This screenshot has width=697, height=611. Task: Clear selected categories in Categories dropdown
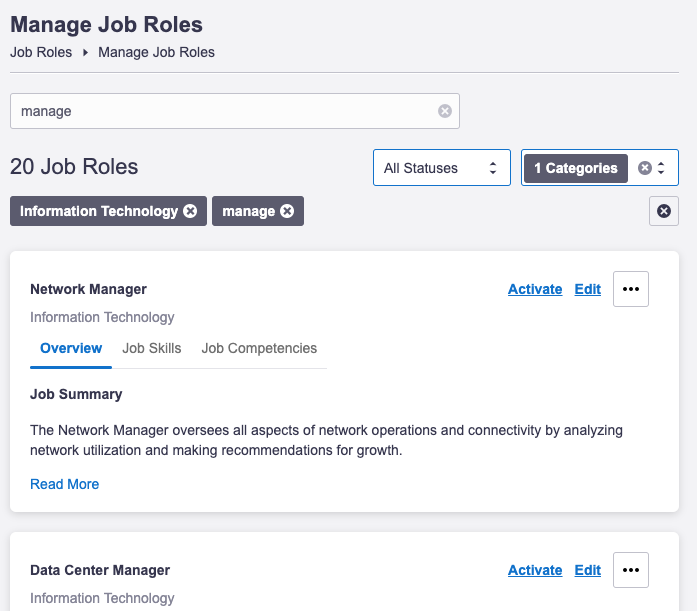click(645, 168)
